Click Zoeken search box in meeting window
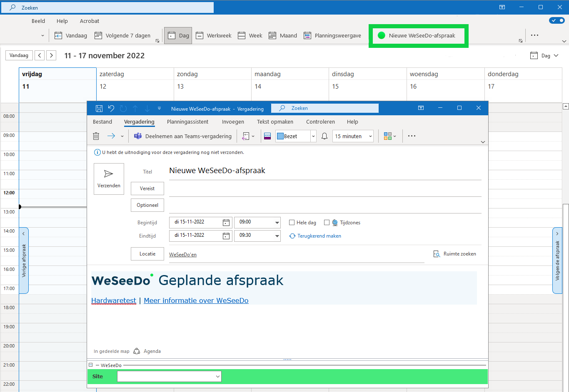 (325, 108)
